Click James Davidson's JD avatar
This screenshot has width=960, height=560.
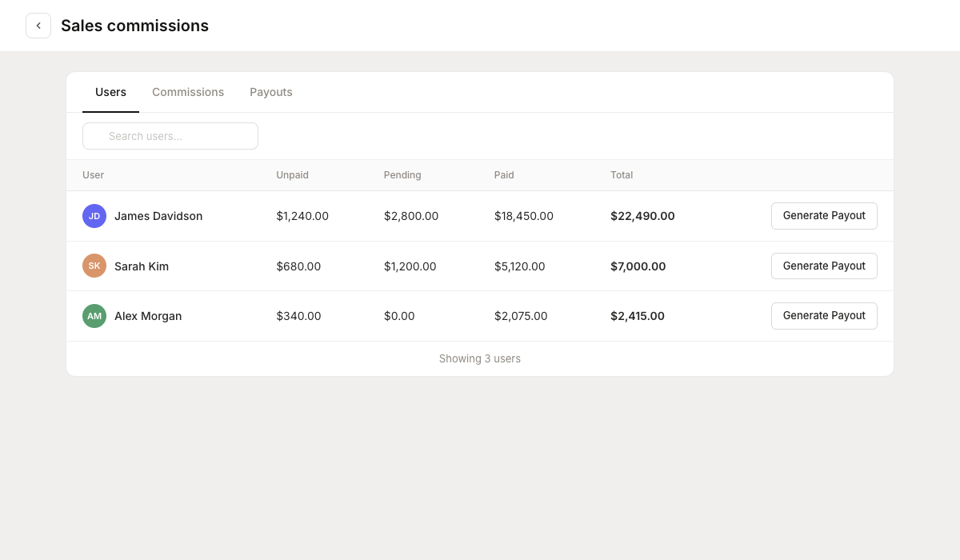(94, 216)
